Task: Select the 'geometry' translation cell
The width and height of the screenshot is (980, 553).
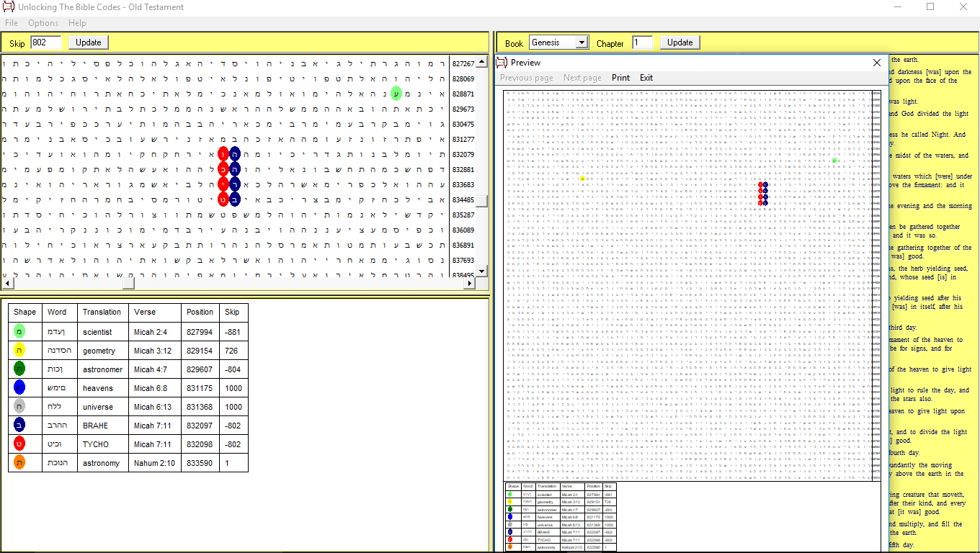Action: point(103,351)
